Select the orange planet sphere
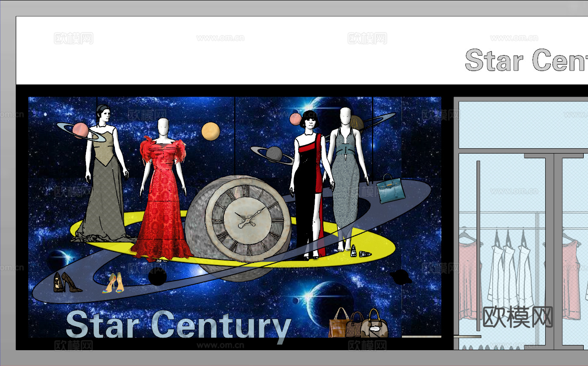This screenshot has height=366, width=588. 211,131
